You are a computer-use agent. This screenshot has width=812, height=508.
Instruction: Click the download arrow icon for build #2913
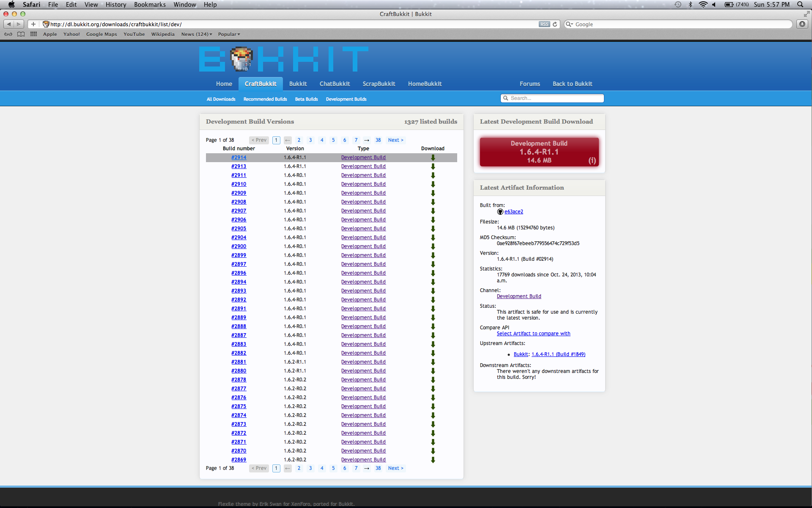(433, 166)
